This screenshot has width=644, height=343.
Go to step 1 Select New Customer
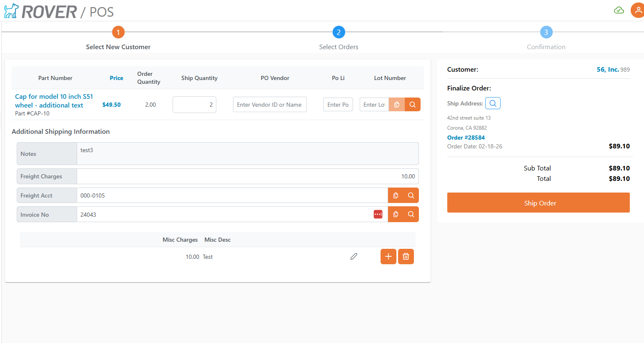click(x=118, y=33)
